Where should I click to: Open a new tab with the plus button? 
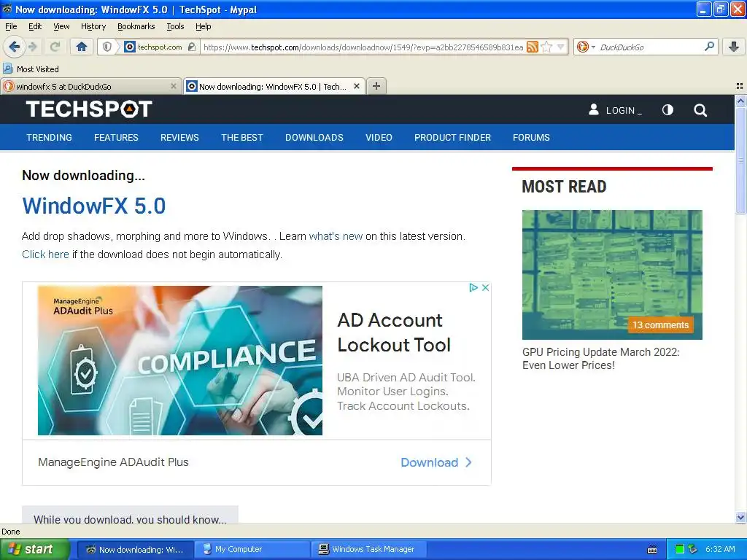(376, 86)
